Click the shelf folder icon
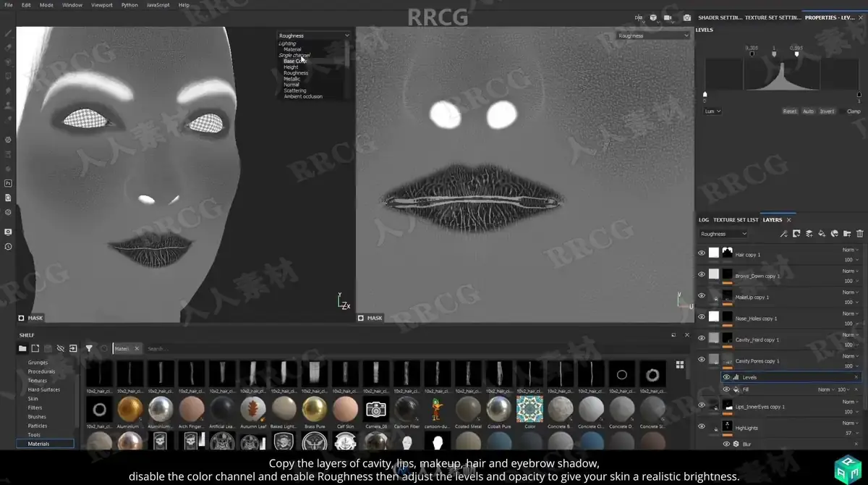Screen dimensions: 868x485 (22, 348)
